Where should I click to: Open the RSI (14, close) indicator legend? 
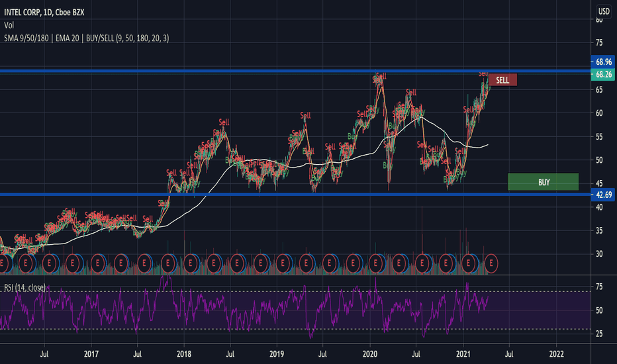coord(24,288)
